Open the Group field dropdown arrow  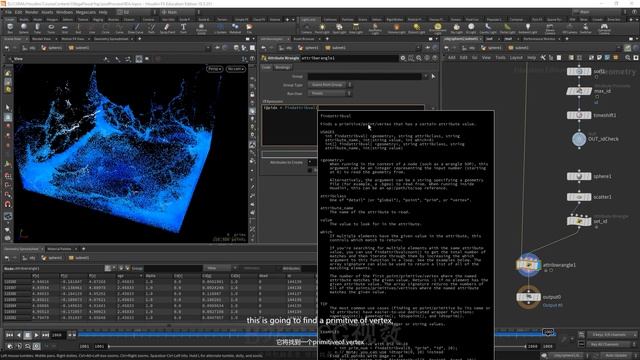point(426,76)
